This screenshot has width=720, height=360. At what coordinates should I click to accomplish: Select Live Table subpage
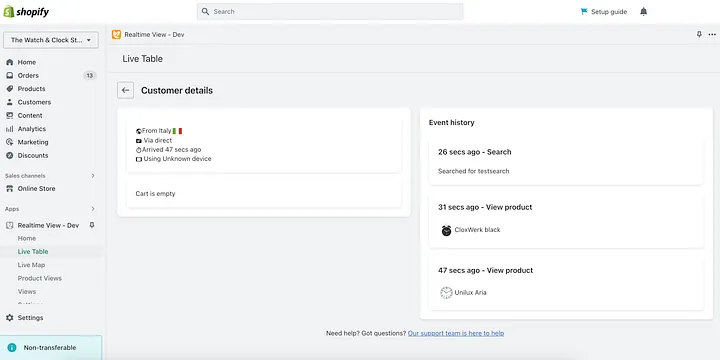(x=33, y=251)
